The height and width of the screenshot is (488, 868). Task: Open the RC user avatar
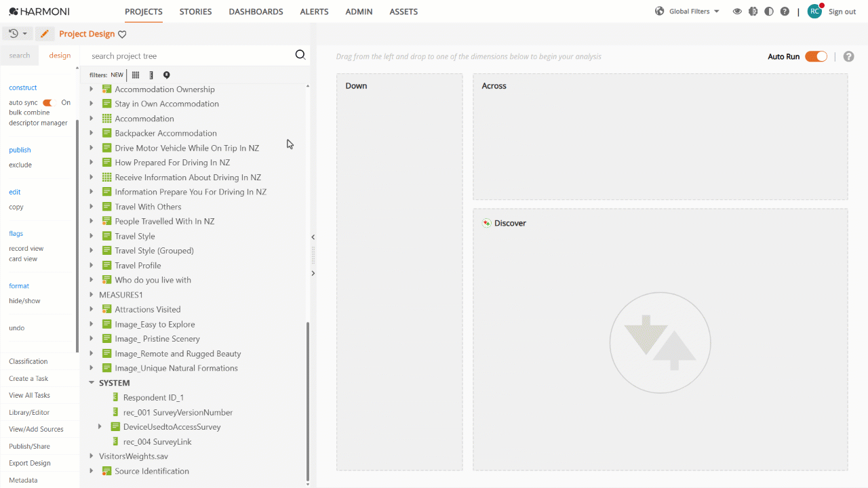pos(814,11)
